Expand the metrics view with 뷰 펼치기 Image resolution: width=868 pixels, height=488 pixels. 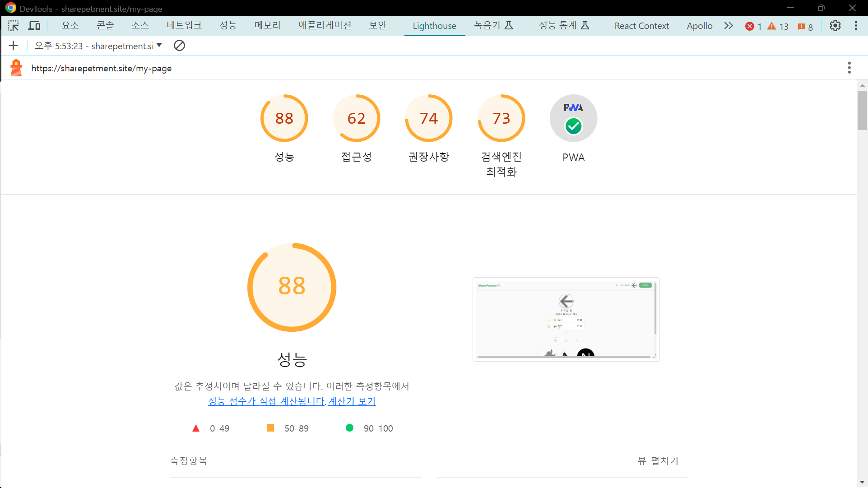coord(658,460)
